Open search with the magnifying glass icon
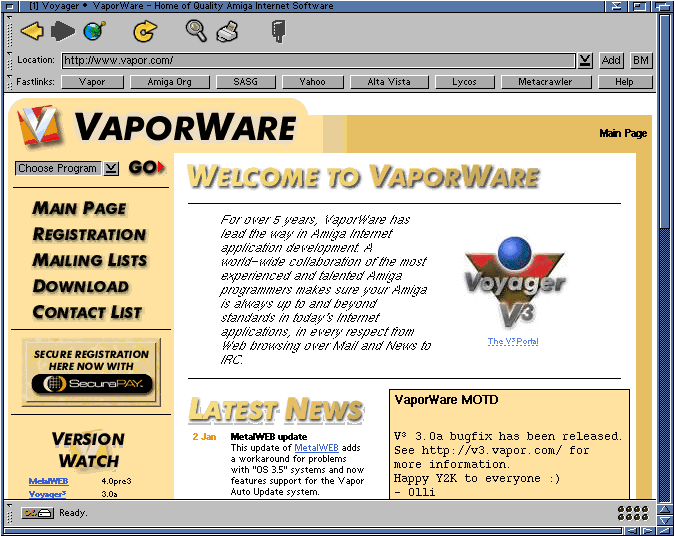Screen dimensions: 674x536 196,31
